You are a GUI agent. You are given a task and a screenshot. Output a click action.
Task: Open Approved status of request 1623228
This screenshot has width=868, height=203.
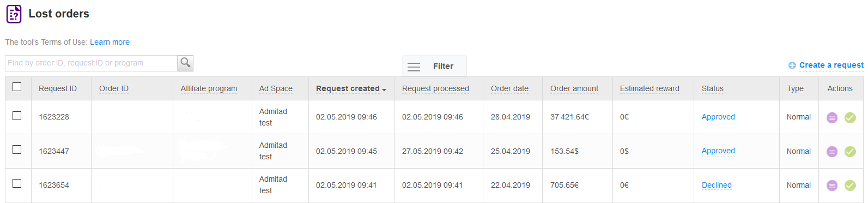coord(718,117)
